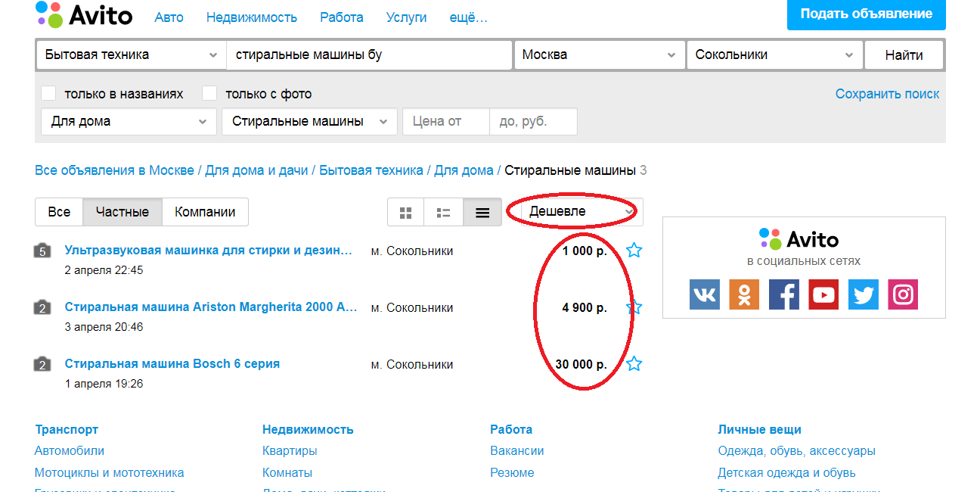Screen dimensions: 980x492
Task: Go to 'Для дома' breadcrumb
Action: click(x=464, y=170)
